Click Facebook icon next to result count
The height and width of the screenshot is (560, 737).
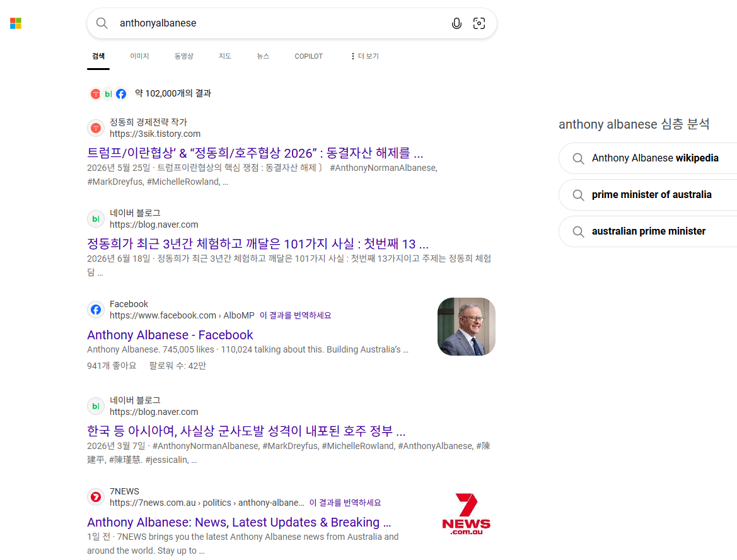coord(121,94)
